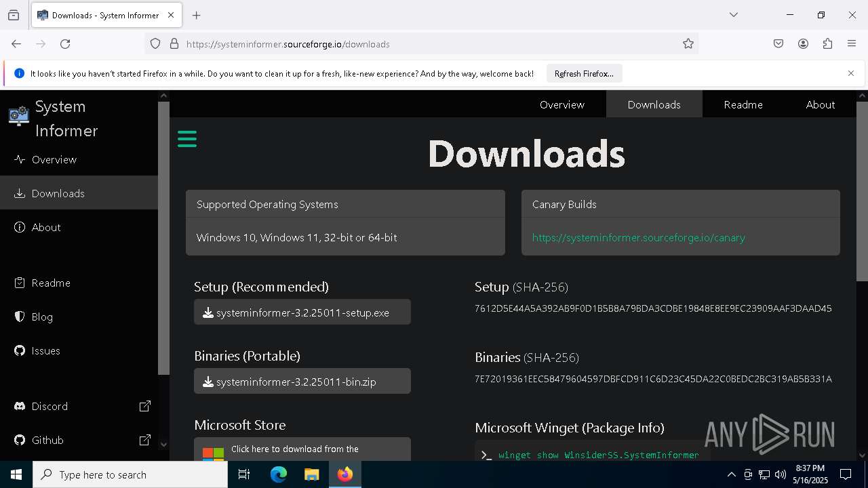Open the Firefox application menu
Viewport: 868px width, 488px height.
pyautogui.click(x=852, y=43)
